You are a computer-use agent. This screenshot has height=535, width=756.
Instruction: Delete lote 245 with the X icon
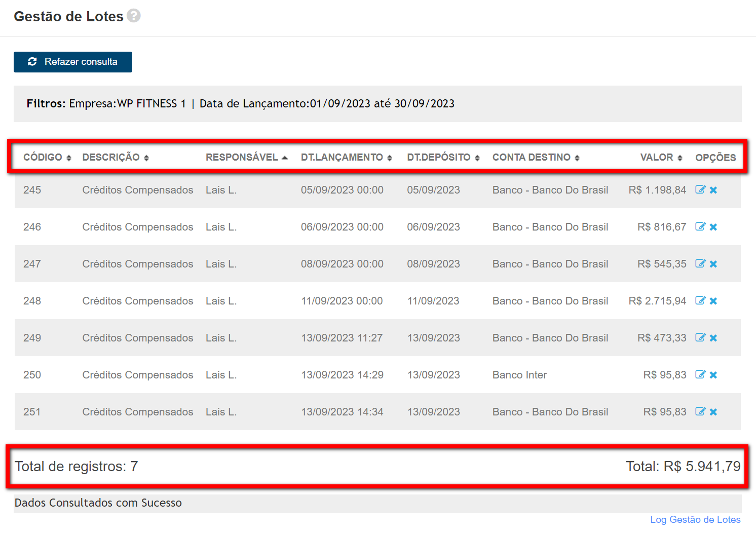pos(713,190)
